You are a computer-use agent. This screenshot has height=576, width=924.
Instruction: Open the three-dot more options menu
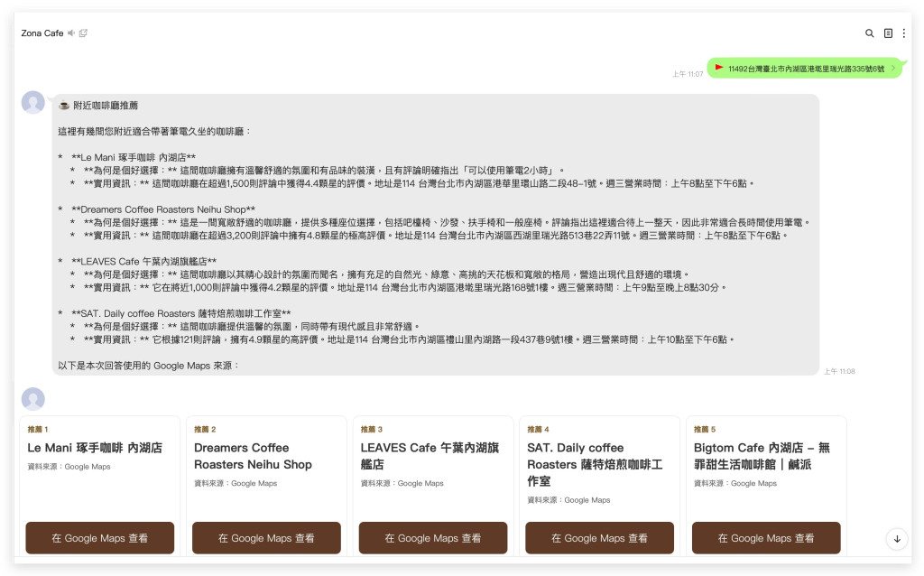coord(904,33)
